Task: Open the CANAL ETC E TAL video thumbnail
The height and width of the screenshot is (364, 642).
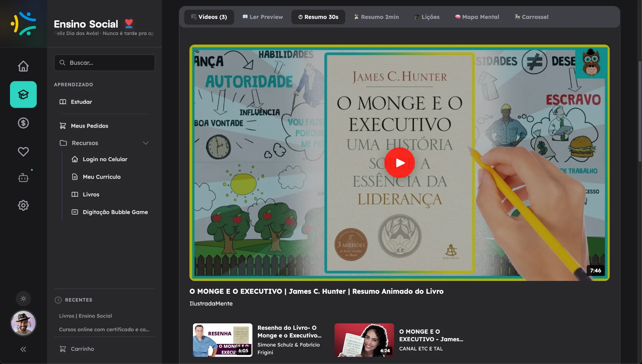Action: 364,340
